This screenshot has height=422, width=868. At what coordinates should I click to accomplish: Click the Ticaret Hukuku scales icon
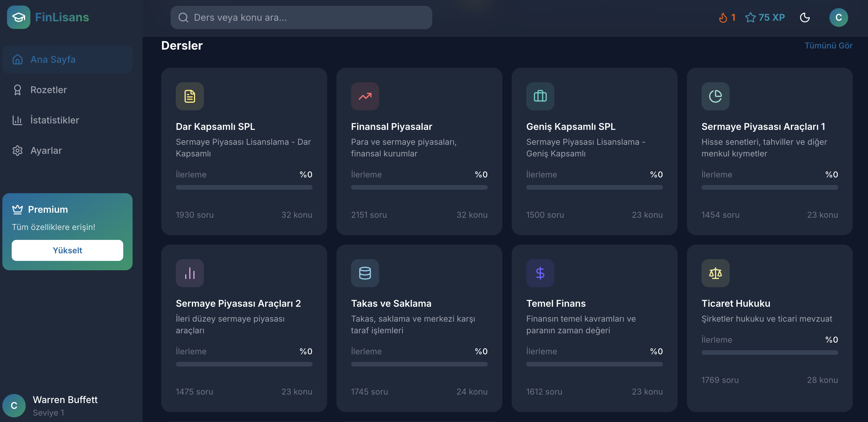[x=715, y=273]
